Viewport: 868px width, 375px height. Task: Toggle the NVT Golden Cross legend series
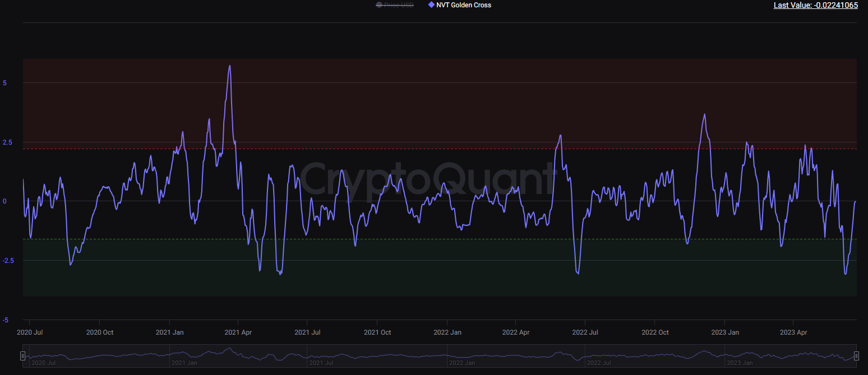click(x=459, y=5)
